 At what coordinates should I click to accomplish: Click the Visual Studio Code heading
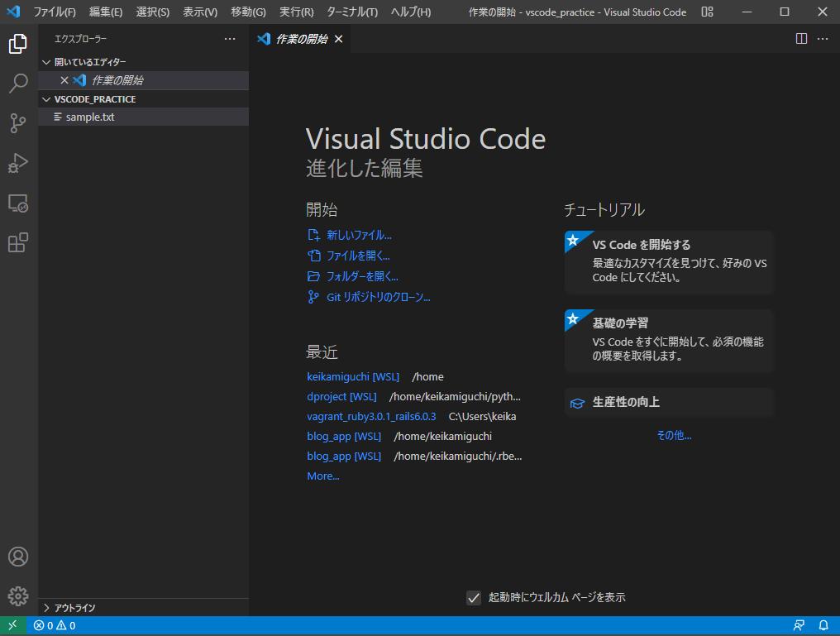[426, 139]
